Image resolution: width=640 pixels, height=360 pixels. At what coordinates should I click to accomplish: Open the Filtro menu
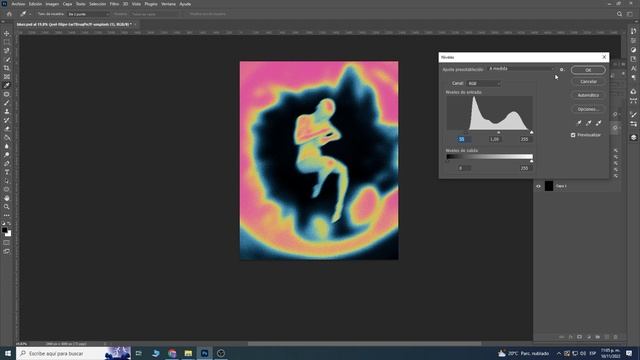(x=114, y=4)
